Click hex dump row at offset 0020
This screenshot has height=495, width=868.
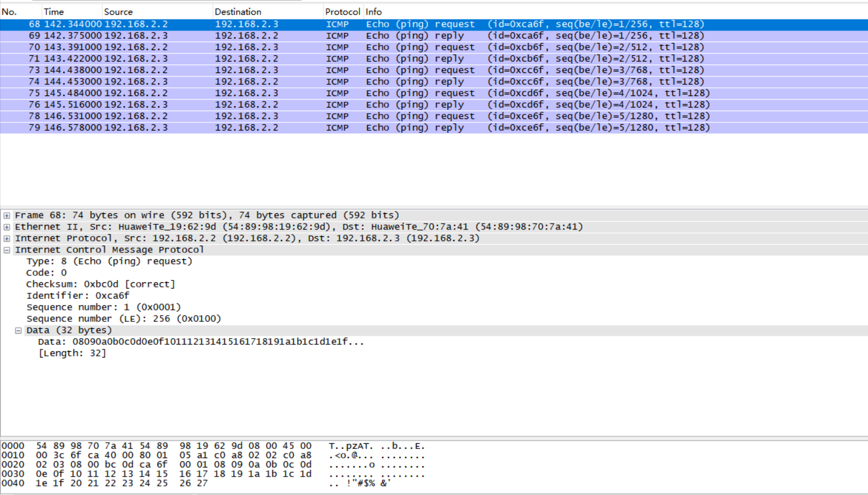click(214, 465)
